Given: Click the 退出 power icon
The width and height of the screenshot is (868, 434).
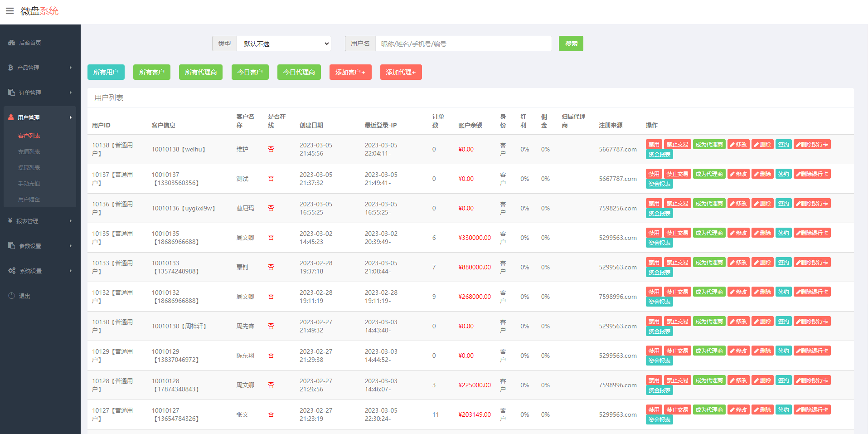Looking at the screenshot, I should point(11,296).
